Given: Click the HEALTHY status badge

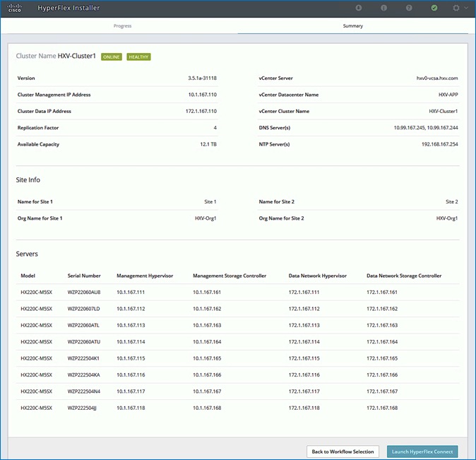Looking at the screenshot, I should [138, 57].
